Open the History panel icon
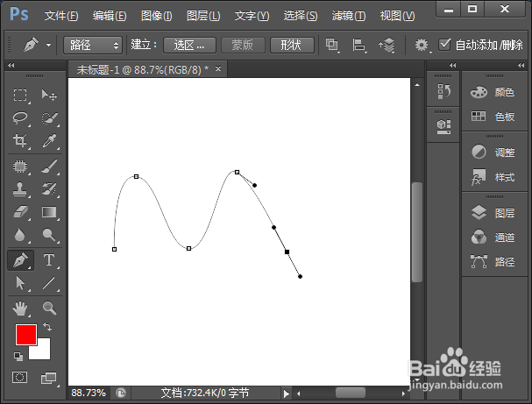Viewport: 532px width, 404px height. (443, 91)
